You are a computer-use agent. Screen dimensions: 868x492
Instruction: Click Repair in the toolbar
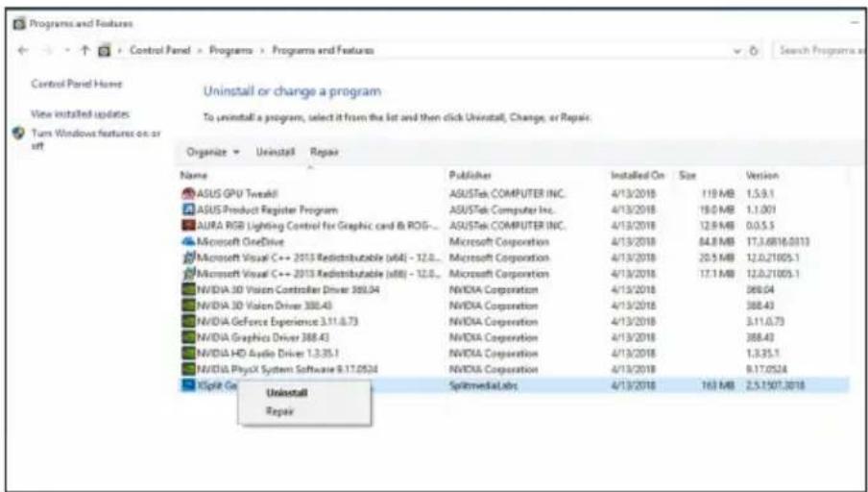click(325, 152)
